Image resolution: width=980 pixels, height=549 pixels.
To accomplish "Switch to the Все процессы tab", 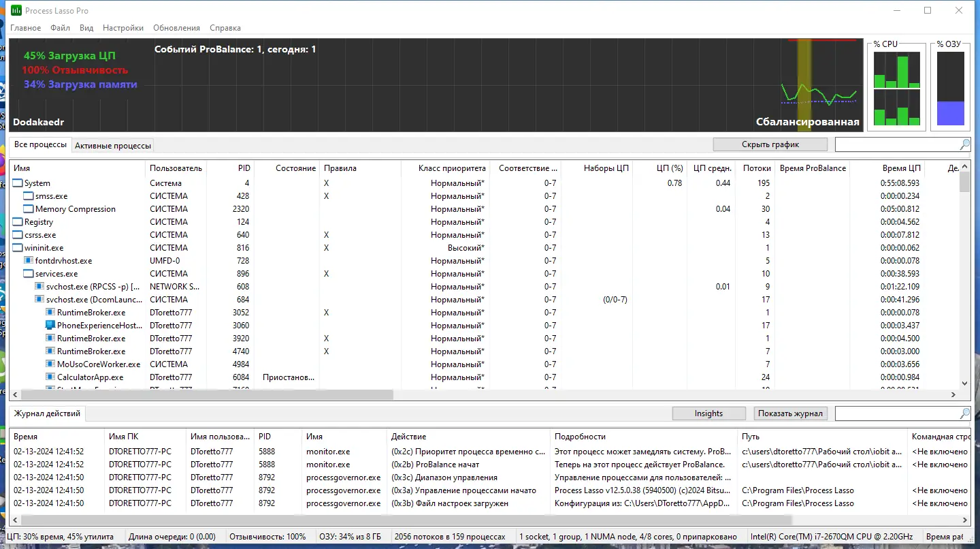I will [41, 144].
